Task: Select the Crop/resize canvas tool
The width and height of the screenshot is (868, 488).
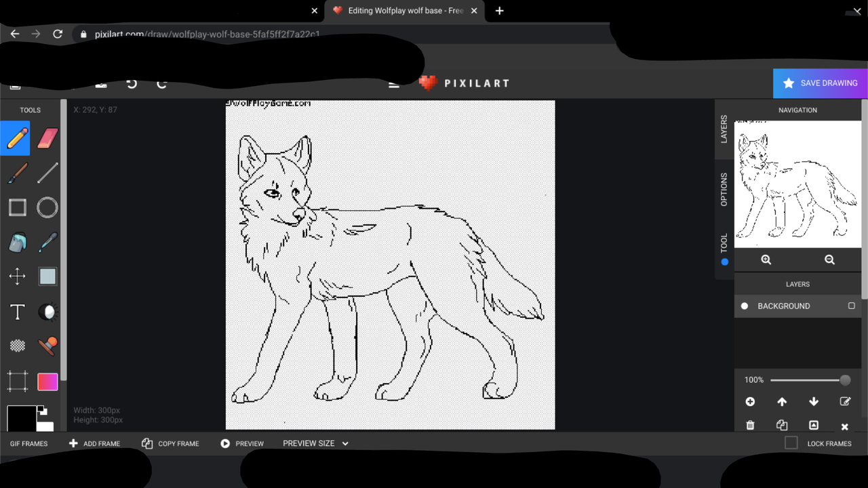Action: coord(17,382)
